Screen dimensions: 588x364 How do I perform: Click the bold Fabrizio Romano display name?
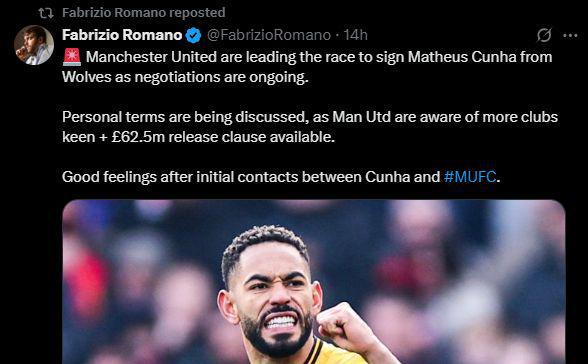click(x=122, y=35)
